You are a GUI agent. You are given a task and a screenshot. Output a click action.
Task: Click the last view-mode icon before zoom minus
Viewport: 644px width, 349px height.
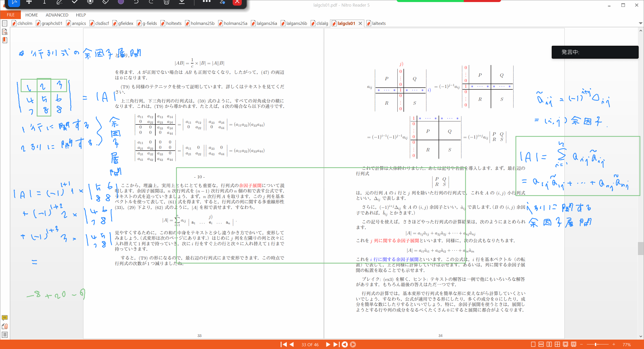click(574, 344)
